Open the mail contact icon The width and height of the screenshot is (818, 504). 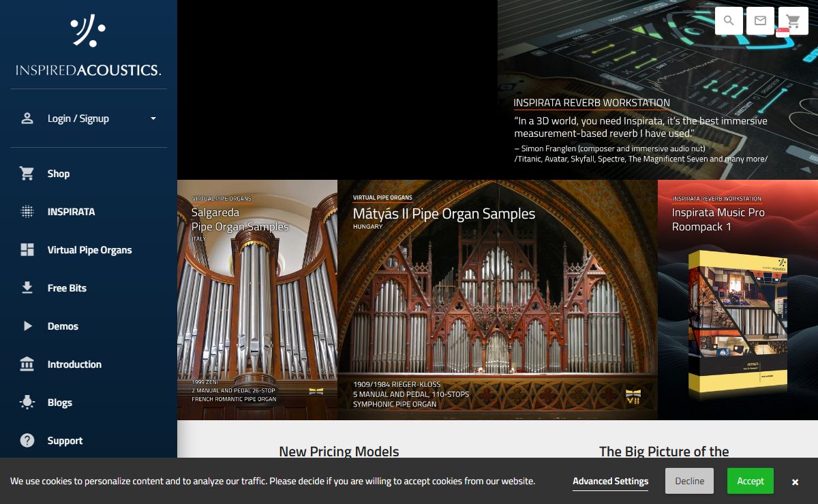tap(760, 21)
